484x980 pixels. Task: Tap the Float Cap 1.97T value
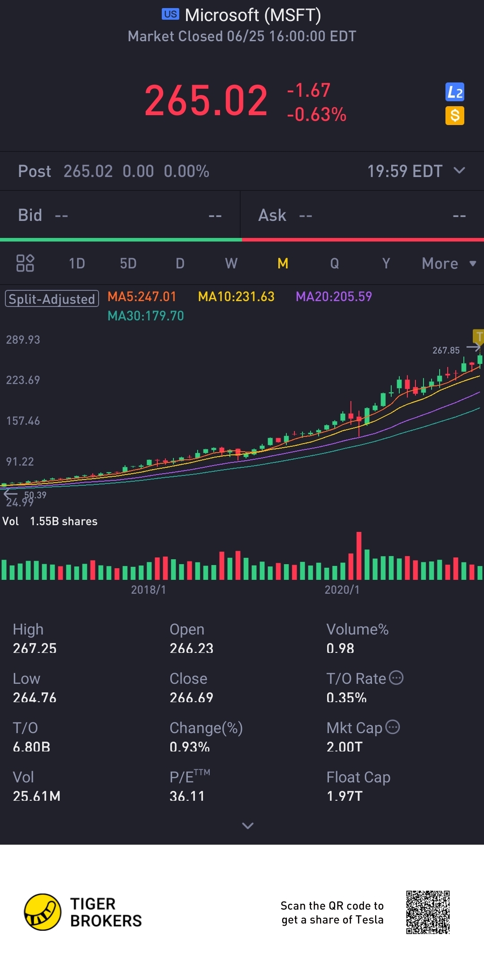click(344, 796)
